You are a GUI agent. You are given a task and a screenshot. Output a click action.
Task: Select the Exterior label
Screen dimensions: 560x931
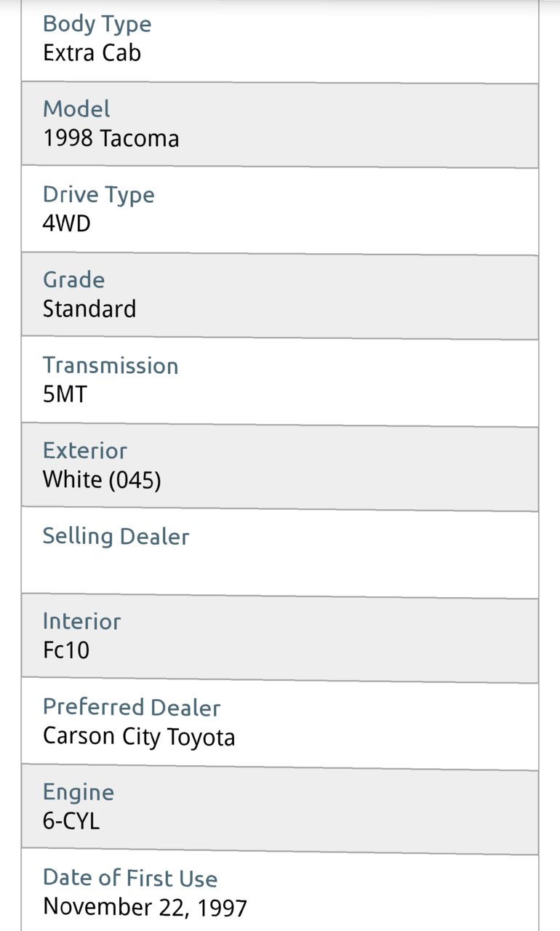[84, 450]
